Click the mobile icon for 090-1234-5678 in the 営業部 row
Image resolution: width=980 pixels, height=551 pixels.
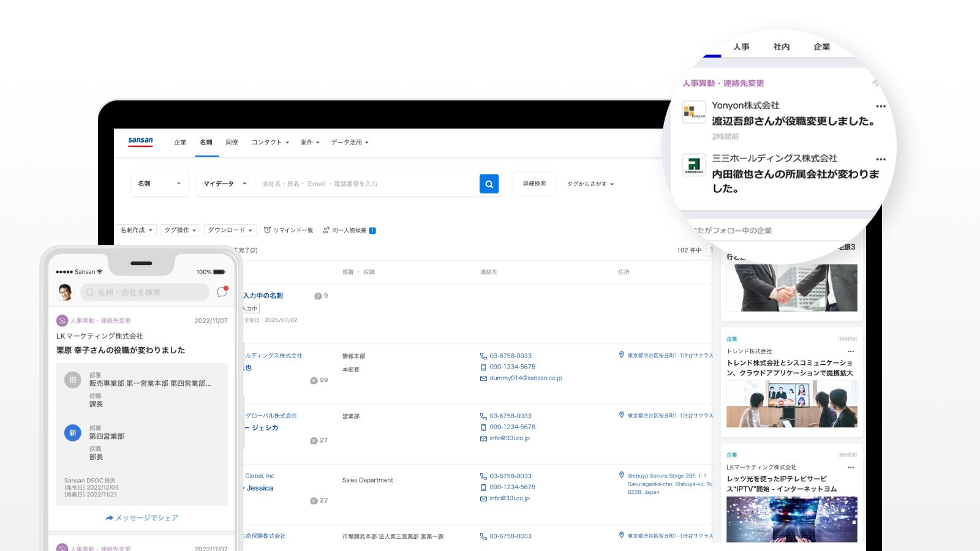click(x=483, y=427)
